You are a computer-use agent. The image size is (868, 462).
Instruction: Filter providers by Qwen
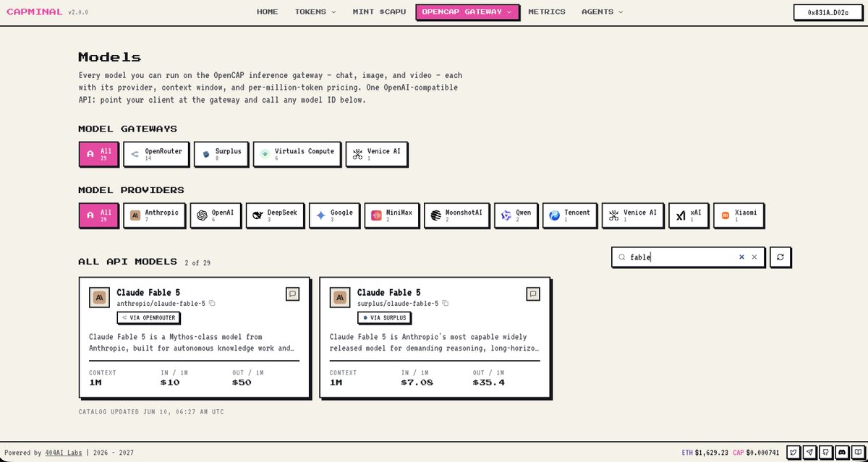516,215
